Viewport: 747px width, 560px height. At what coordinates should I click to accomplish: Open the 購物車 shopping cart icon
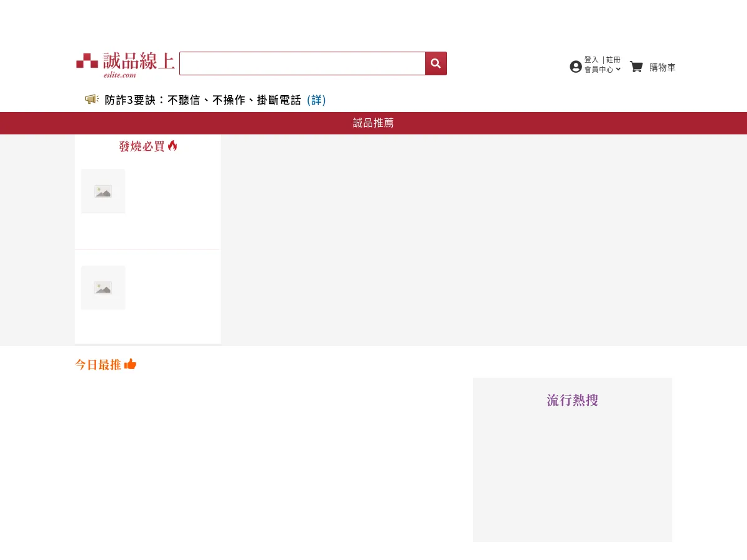click(636, 67)
